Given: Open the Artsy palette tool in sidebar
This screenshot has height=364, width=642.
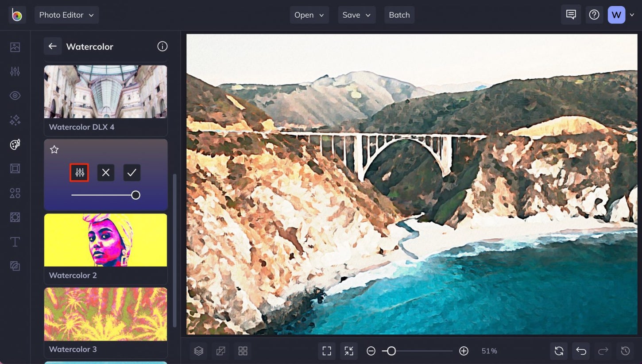Looking at the screenshot, I should point(15,144).
